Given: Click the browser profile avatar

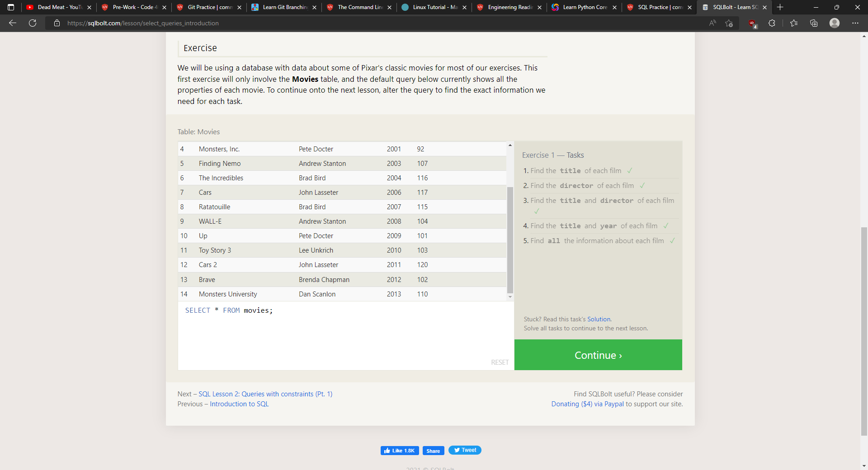Looking at the screenshot, I should click(x=835, y=23).
